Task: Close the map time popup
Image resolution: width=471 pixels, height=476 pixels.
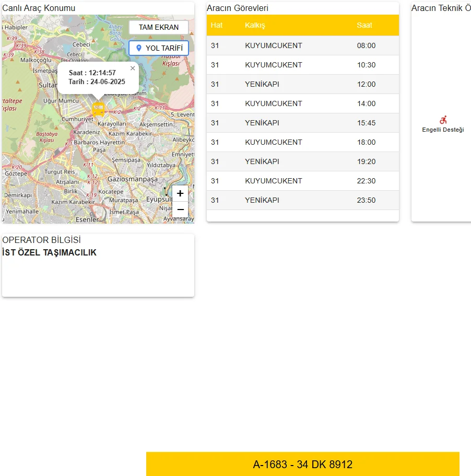Action: click(133, 68)
